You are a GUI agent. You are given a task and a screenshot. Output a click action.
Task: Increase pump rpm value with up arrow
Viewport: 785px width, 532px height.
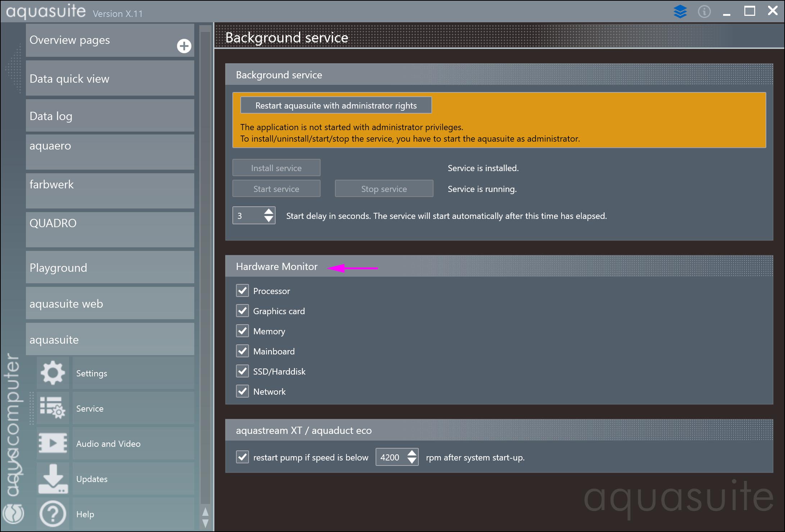(412, 453)
